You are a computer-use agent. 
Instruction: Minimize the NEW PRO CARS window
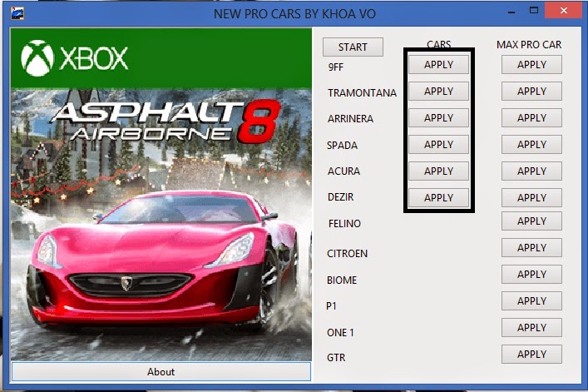[511, 12]
